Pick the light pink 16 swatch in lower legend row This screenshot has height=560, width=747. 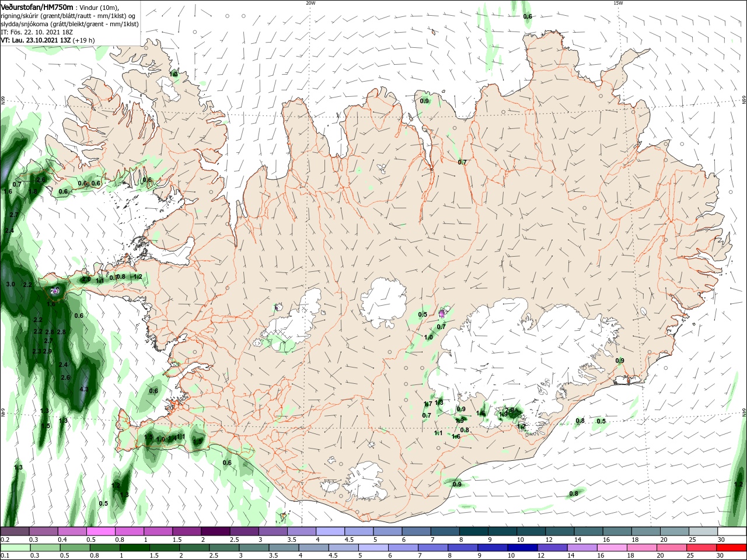click(612, 548)
